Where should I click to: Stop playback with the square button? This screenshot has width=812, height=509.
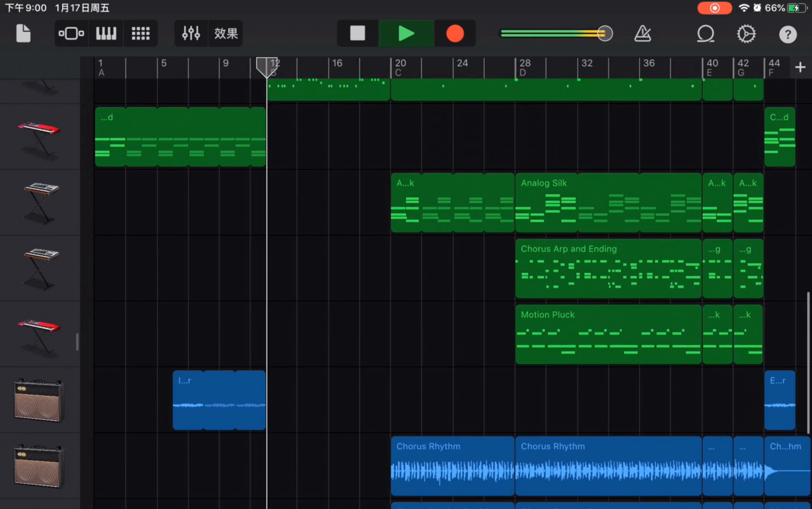coord(357,34)
